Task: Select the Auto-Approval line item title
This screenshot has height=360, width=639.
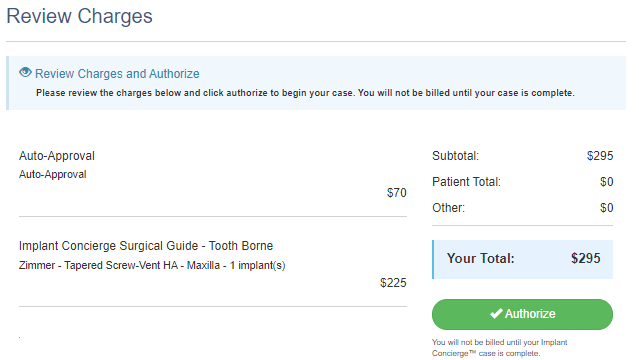Action: point(57,156)
